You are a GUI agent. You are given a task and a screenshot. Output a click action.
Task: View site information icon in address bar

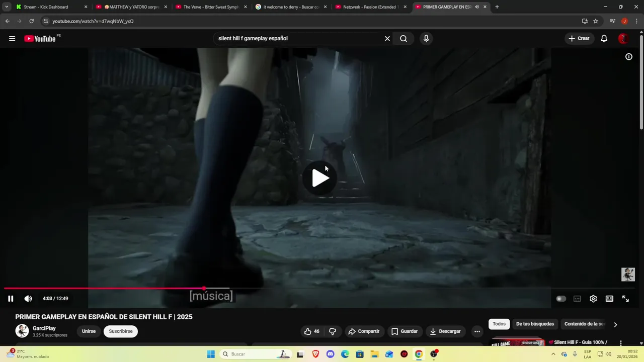46,21
